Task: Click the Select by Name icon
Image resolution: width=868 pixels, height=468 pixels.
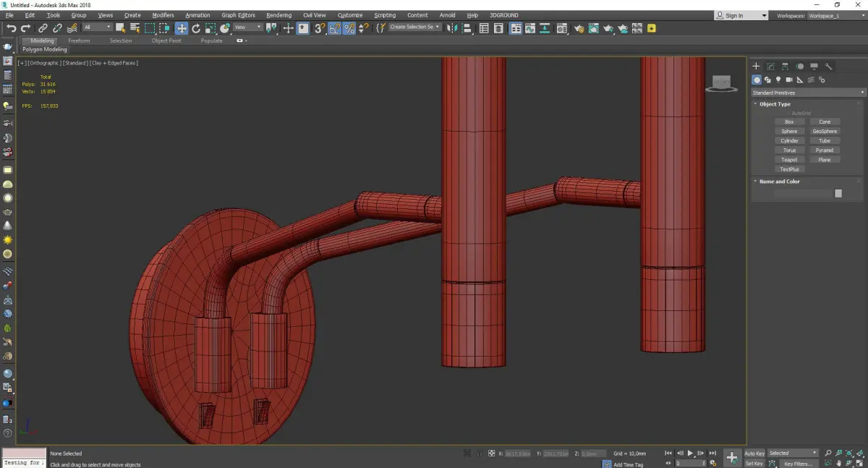Action: tap(135, 28)
